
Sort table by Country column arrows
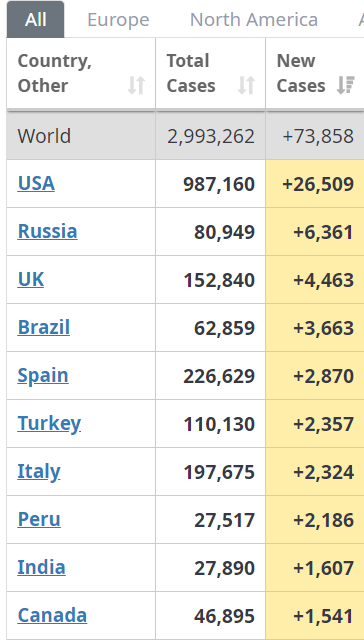pyautogui.click(x=136, y=86)
